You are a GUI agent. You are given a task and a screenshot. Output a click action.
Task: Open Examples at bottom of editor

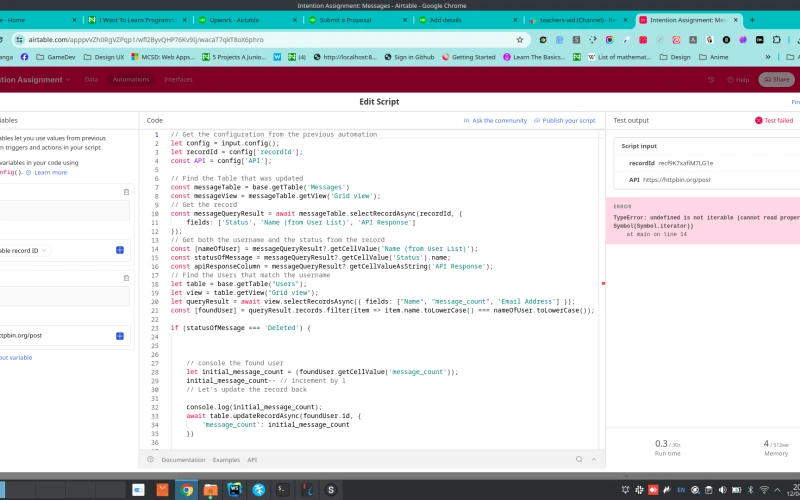[227, 460]
